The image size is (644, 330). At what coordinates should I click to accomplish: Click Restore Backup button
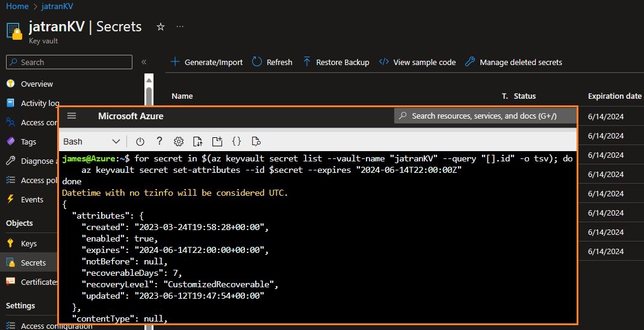[x=336, y=63]
